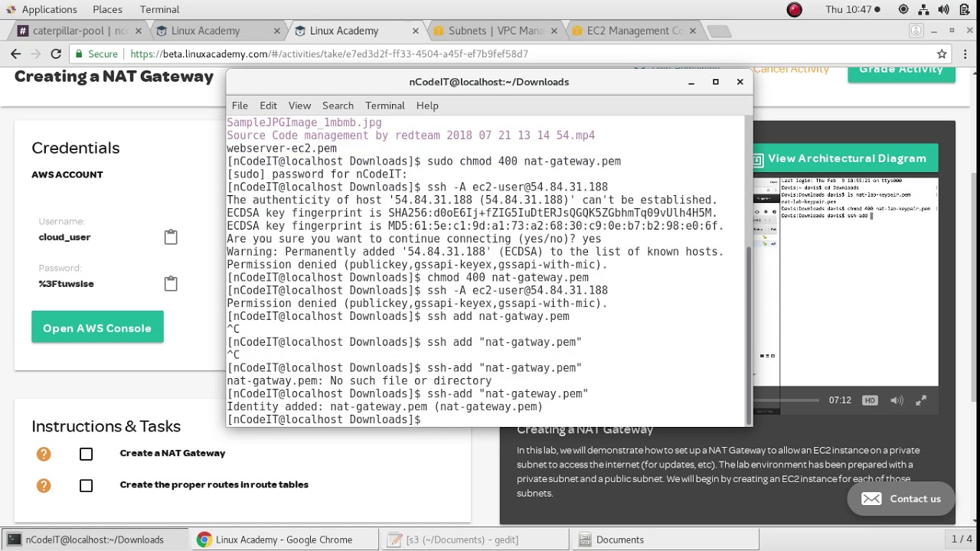Click the Contact us button
The height and width of the screenshot is (551, 980).
tap(901, 499)
